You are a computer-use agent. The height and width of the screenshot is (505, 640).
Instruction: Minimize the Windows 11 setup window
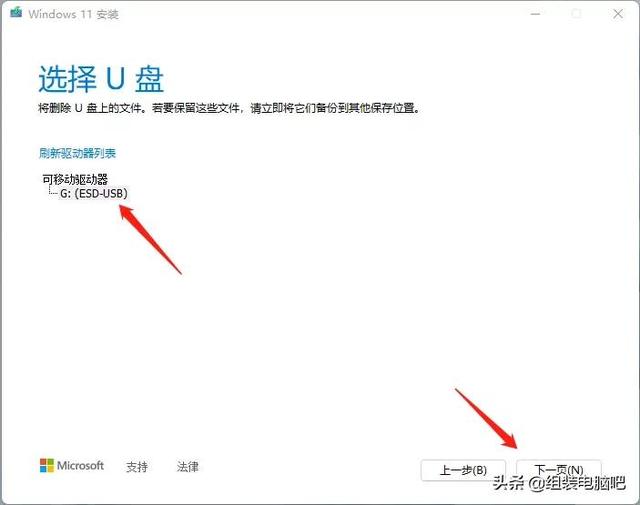point(536,14)
